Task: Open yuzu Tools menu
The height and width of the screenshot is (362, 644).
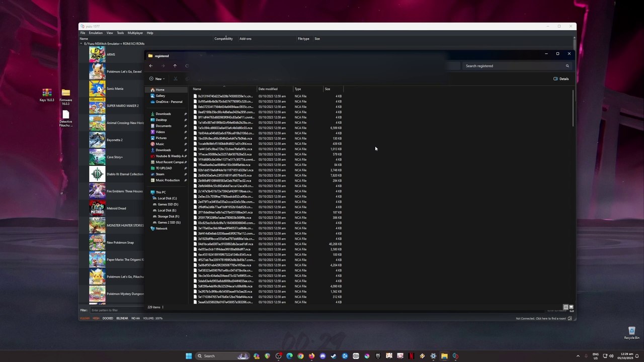Action: (x=120, y=33)
